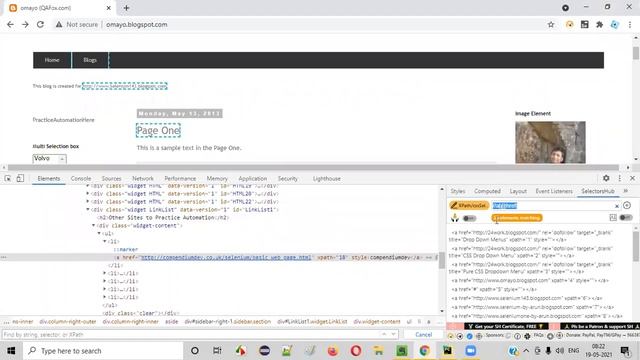Clear the SelectorsHub XPath input with the x

[x=617, y=206]
